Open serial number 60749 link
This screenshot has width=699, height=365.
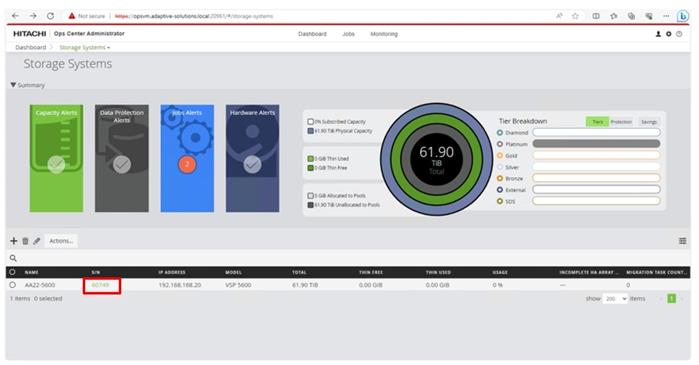coord(100,285)
